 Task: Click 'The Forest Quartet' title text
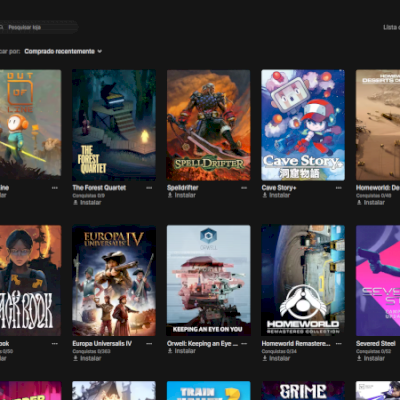click(x=99, y=188)
